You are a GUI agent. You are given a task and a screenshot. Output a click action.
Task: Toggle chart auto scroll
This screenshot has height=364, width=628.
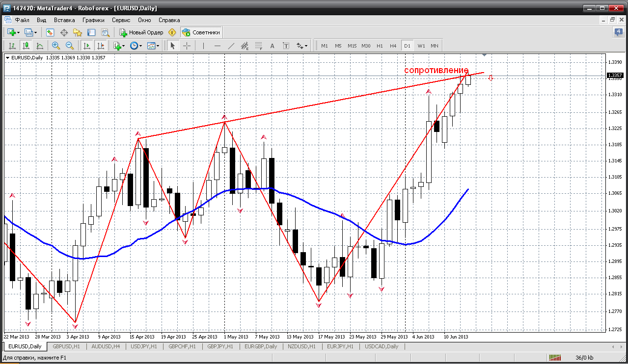(x=87, y=46)
